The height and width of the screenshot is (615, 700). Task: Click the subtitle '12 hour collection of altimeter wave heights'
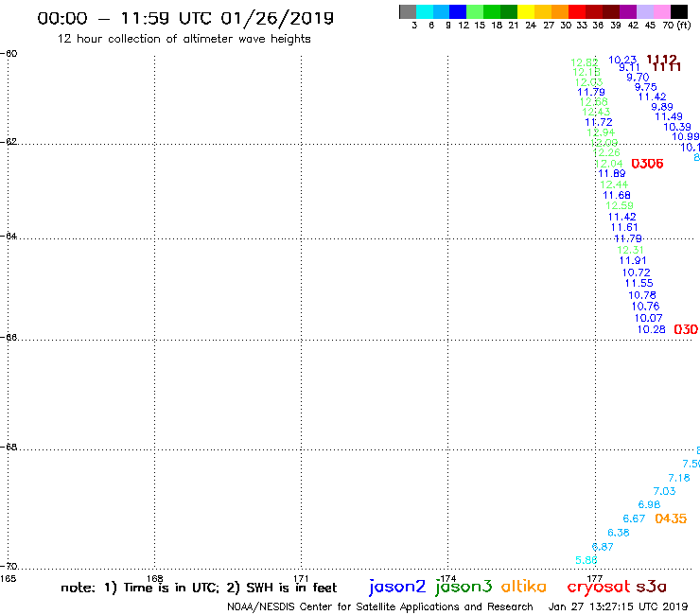point(184,39)
